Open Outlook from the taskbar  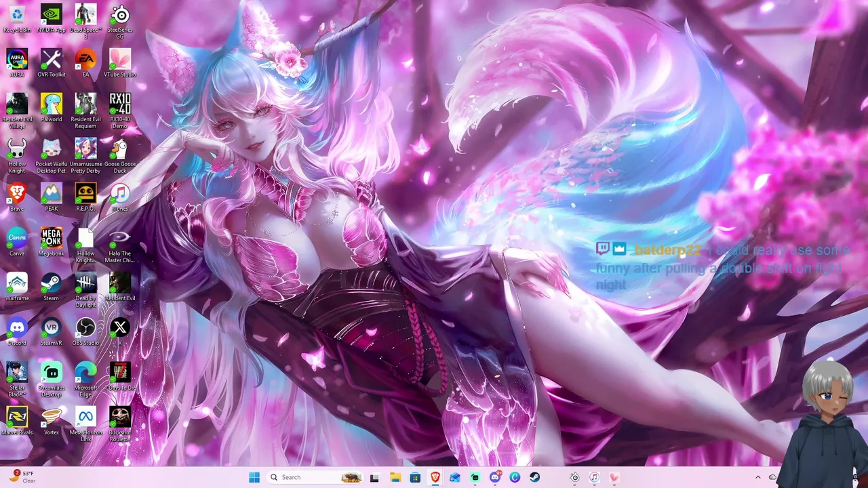coord(455,477)
